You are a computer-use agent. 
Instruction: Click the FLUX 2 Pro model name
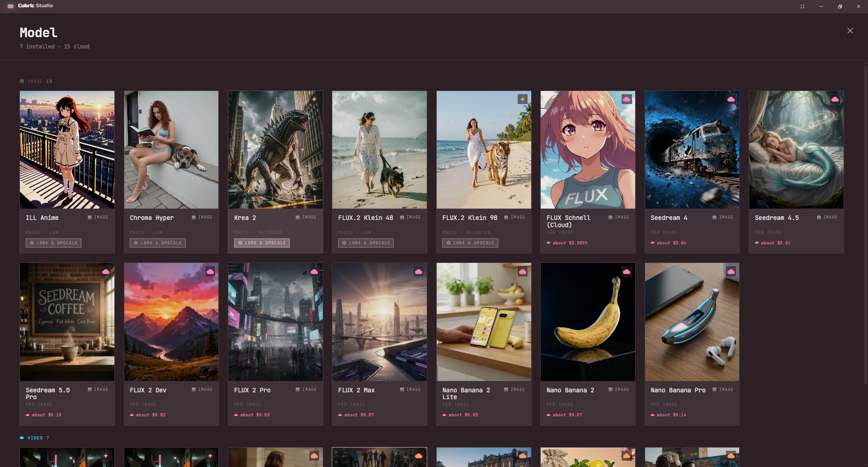252,390
